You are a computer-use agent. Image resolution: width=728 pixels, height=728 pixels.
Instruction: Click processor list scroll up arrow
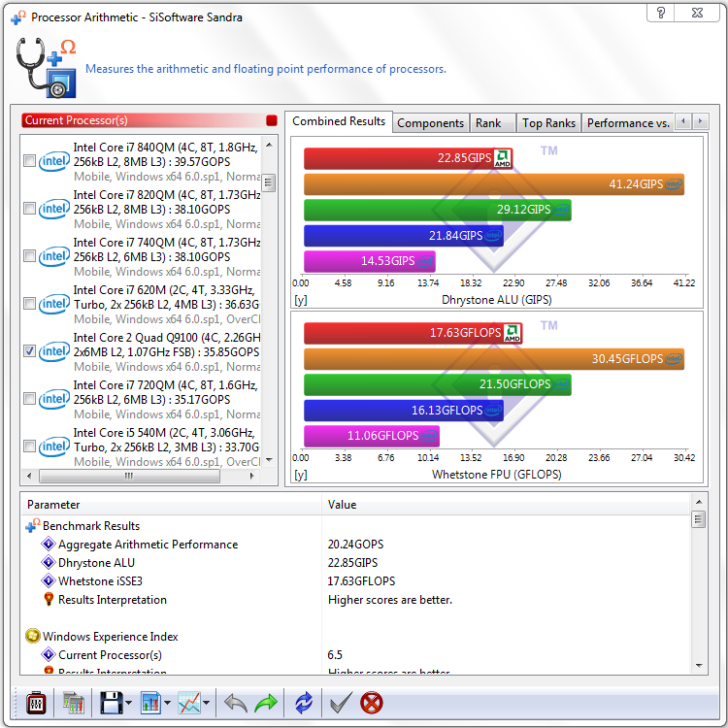coord(269,145)
